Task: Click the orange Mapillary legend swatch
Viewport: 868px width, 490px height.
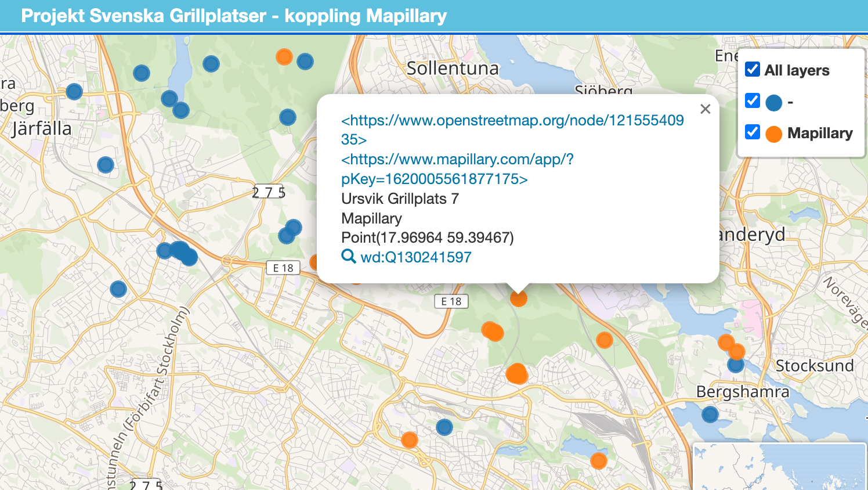Action: coord(774,134)
